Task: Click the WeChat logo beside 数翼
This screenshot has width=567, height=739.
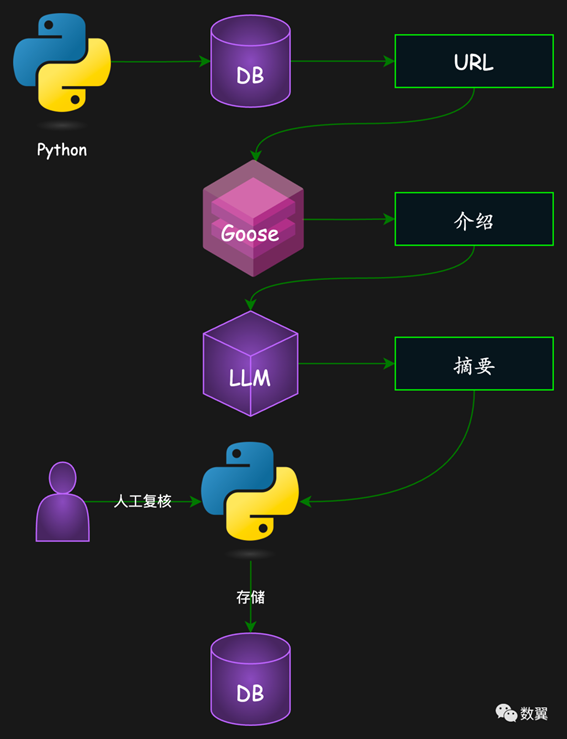Action: (506, 713)
